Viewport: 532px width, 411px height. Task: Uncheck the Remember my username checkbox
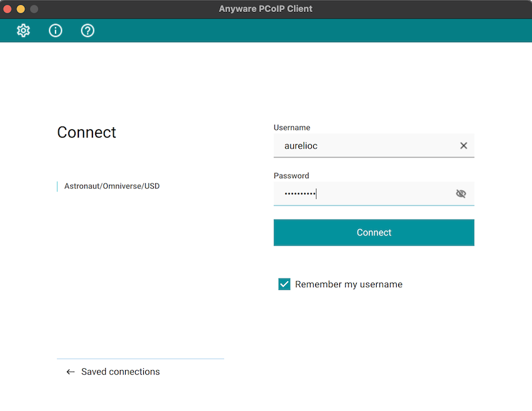(x=284, y=284)
